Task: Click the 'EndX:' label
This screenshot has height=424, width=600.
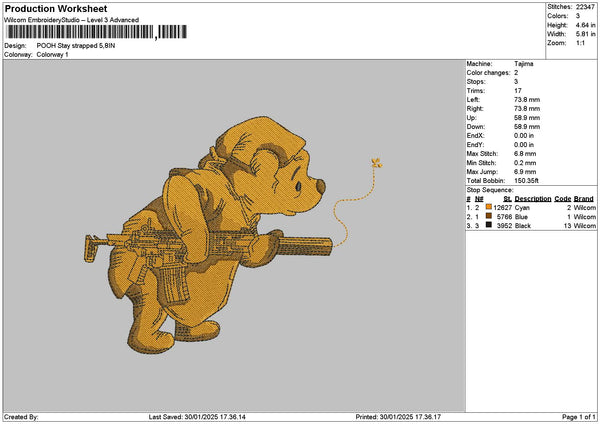Action: tap(475, 135)
